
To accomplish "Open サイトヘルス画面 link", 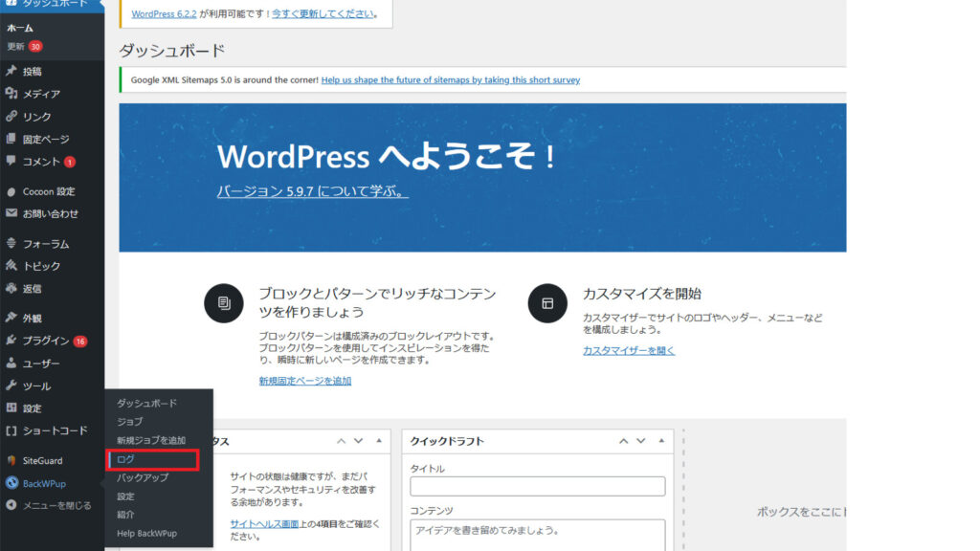I will 264,524.
